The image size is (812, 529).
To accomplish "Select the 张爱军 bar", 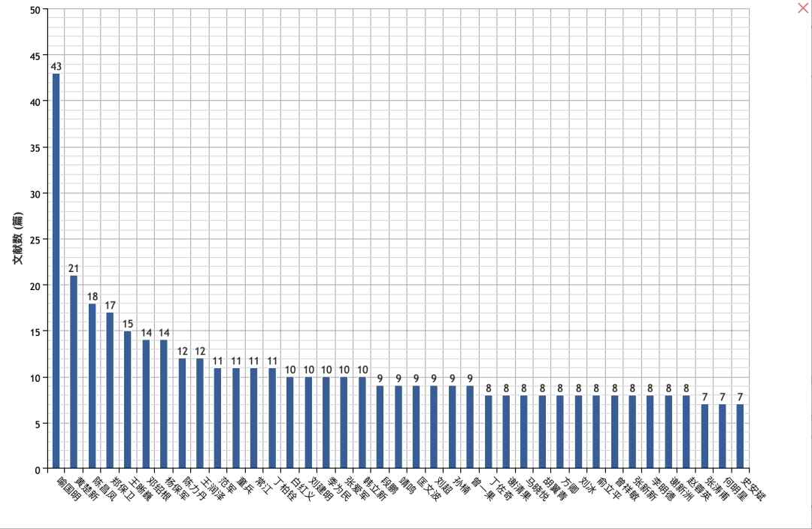I will click(344, 422).
